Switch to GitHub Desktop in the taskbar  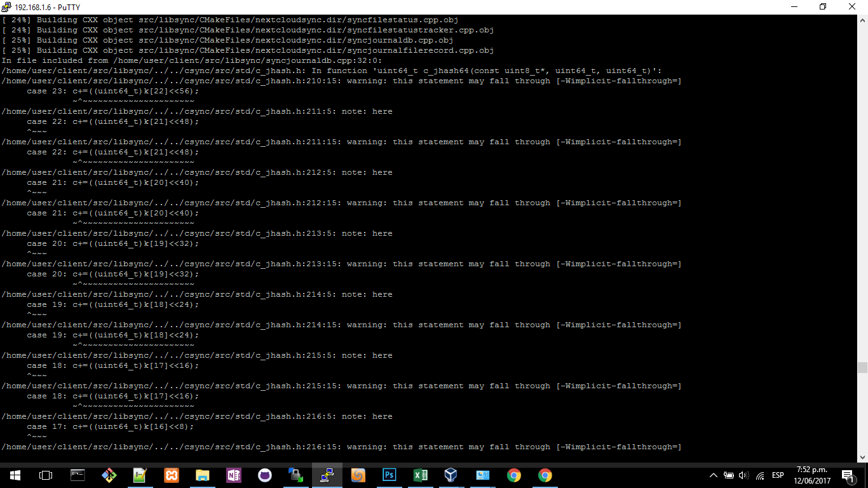(x=264, y=475)
